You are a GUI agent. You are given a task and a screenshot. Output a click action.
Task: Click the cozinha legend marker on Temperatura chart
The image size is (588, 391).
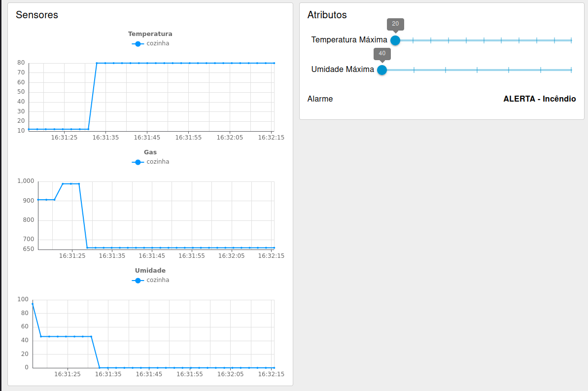138,43
